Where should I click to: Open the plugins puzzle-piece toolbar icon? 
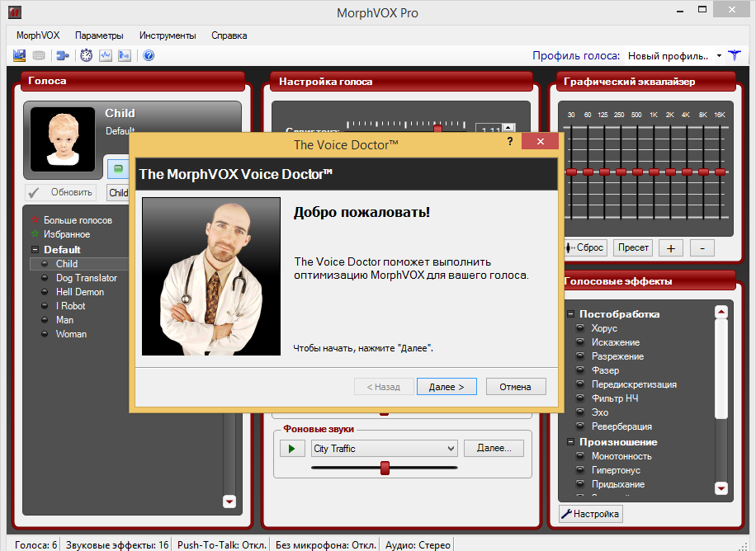63,56
